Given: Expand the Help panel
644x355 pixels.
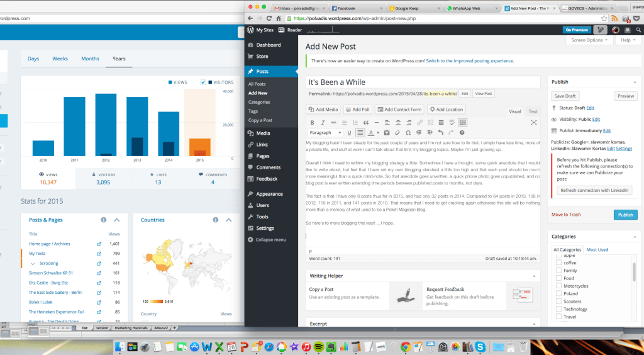Looking at the screenshot, I should click(628, 40).
